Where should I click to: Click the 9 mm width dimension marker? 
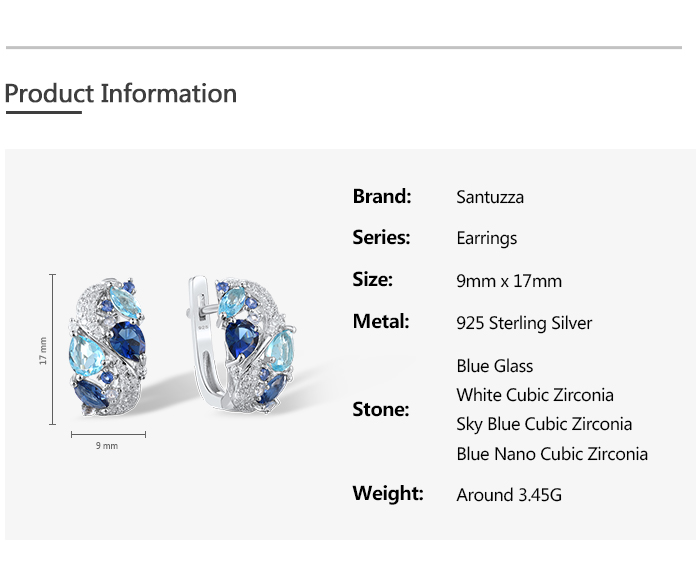pos(107,445)
